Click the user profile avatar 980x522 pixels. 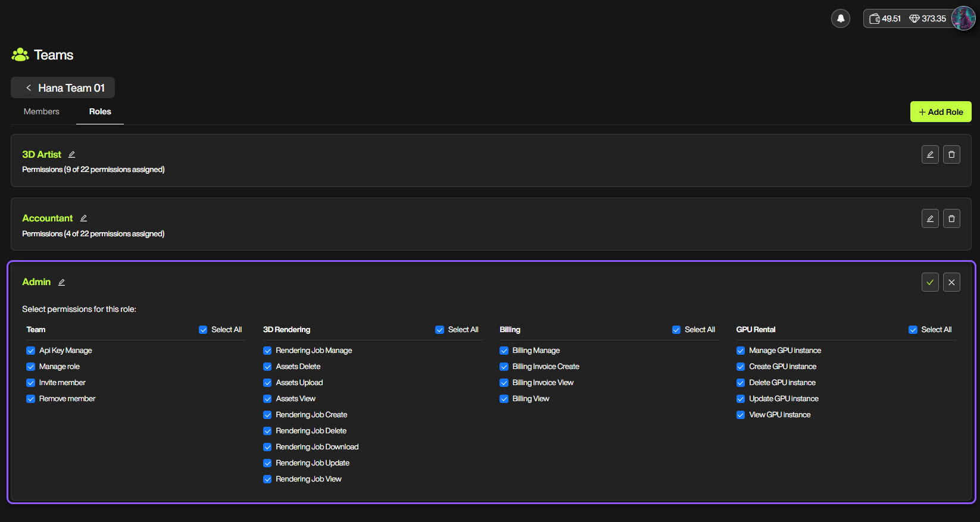pos(963,18)
